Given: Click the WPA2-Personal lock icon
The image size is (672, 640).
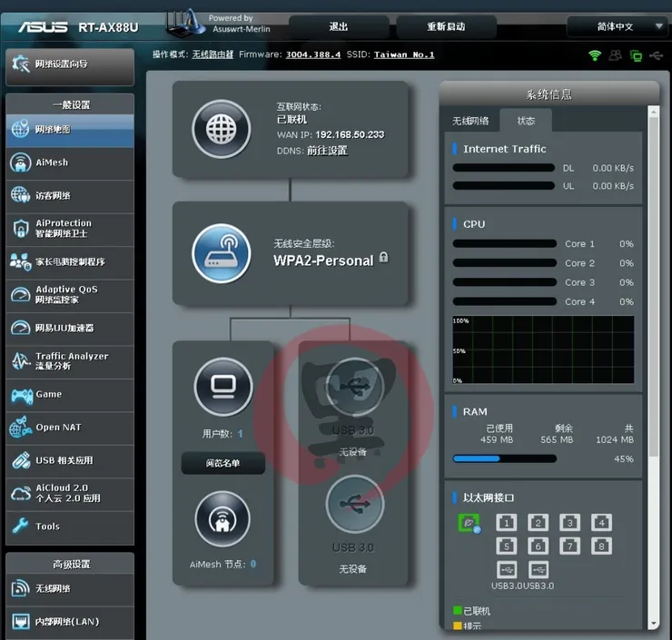Looking at the screenshot, I should coord(384,257).
